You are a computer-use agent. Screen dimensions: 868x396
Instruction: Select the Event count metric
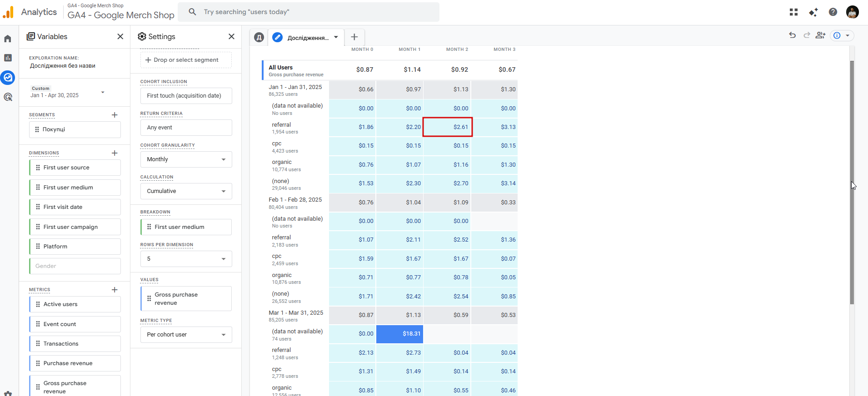75,324
